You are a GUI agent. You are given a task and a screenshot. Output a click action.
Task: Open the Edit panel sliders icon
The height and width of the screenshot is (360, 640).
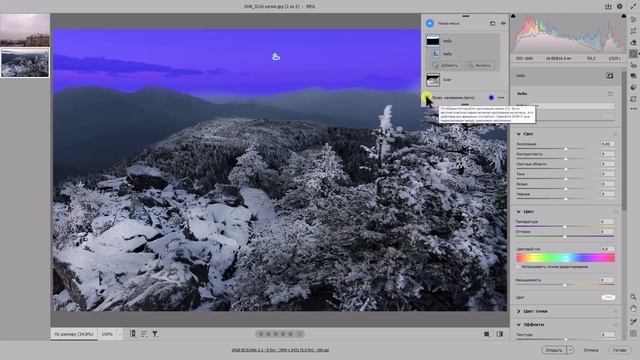(x=633, y=20)
